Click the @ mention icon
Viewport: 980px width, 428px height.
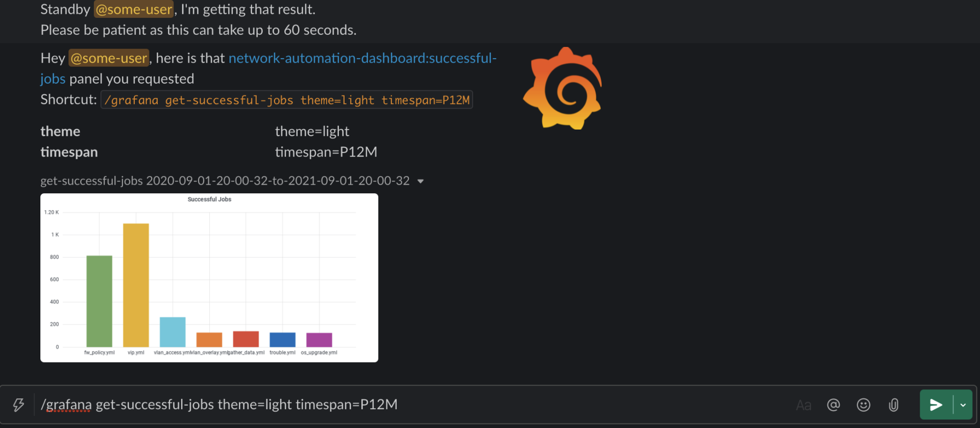(834, 405)
